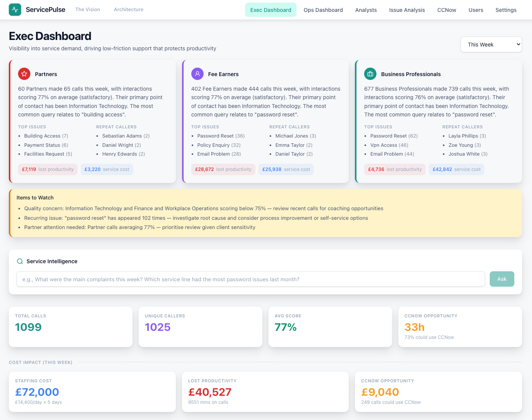
Task: Click the Service Intelligence question input field
Action: coord(250,279)
